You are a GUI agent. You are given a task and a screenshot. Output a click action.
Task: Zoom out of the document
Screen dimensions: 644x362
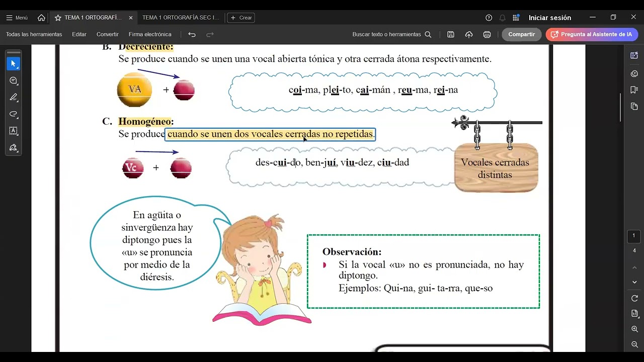pos(634,344)
